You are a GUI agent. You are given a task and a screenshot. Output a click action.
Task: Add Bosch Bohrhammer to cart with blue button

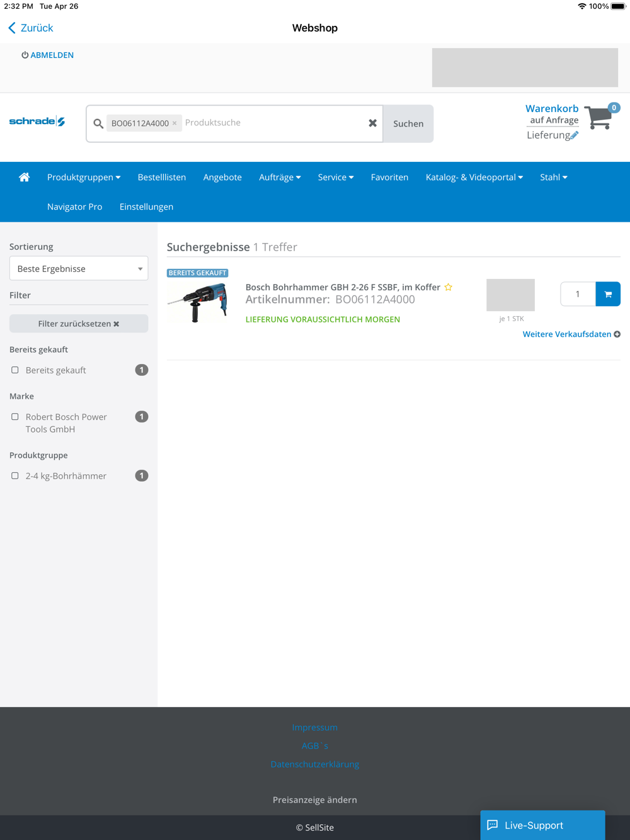608,294
